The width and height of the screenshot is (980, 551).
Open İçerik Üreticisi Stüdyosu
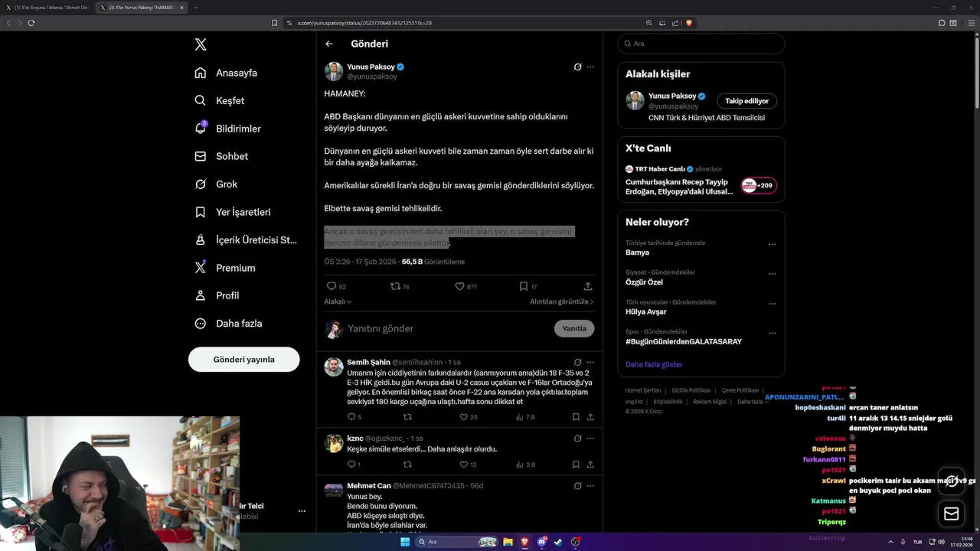(245, 240)
